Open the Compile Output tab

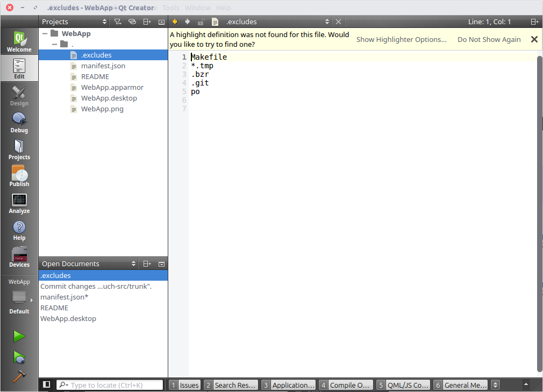pos(346,384)
